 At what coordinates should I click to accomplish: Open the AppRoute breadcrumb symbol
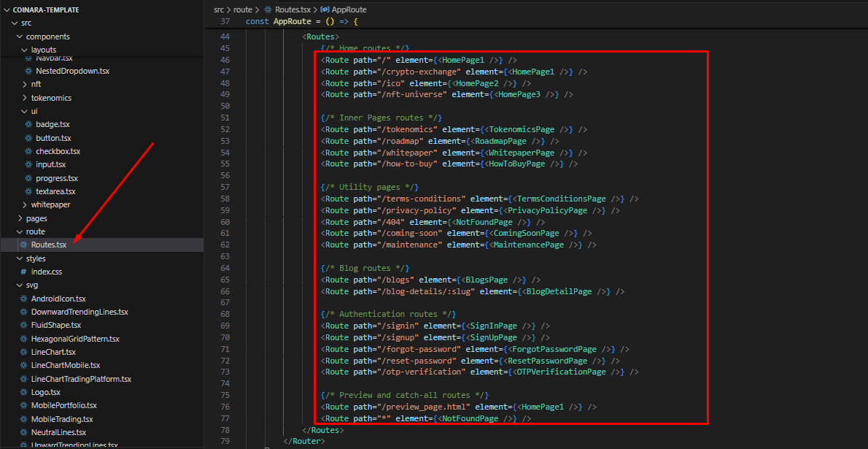pyautogui.click(x=349, y=9)
